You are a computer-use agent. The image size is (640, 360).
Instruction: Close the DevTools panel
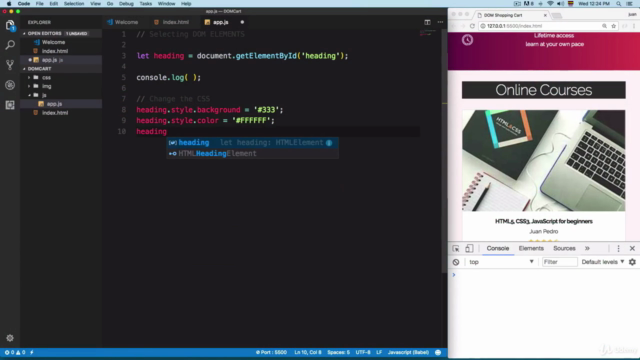click(632, 248)
